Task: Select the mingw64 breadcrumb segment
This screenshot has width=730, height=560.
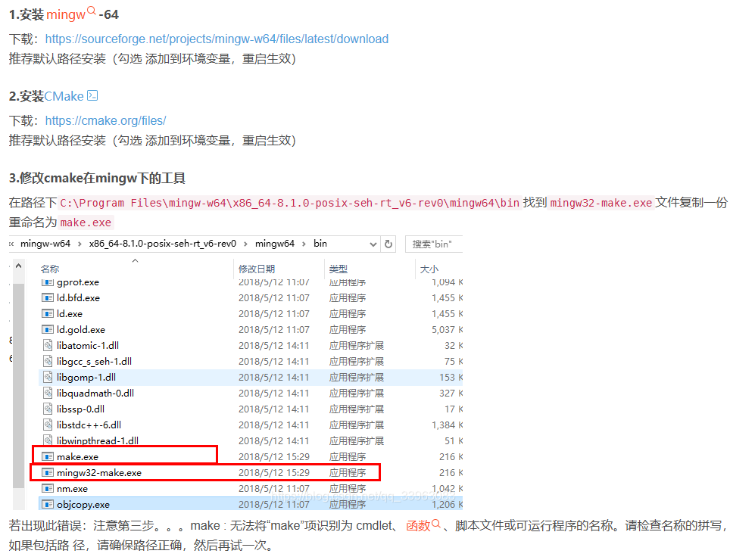Action: click(275, 244)
